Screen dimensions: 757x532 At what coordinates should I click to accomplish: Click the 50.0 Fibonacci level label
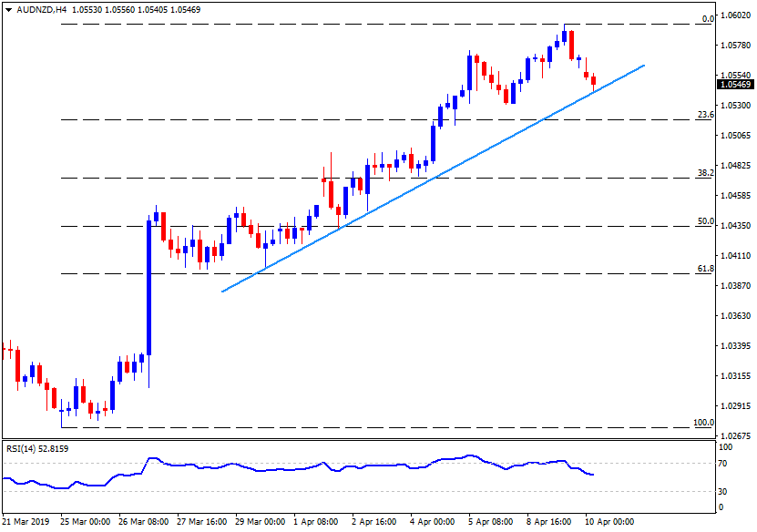704,221
